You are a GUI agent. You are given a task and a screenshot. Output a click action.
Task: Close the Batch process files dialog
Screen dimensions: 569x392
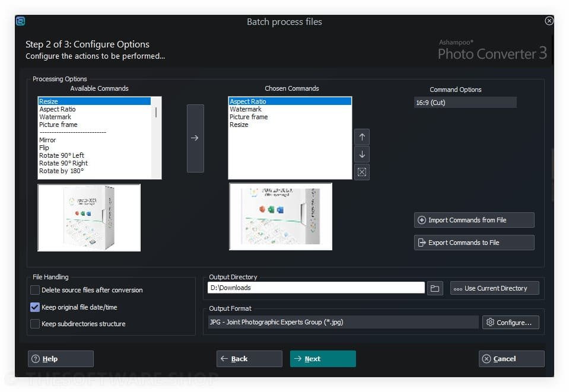tap(549, 21)
